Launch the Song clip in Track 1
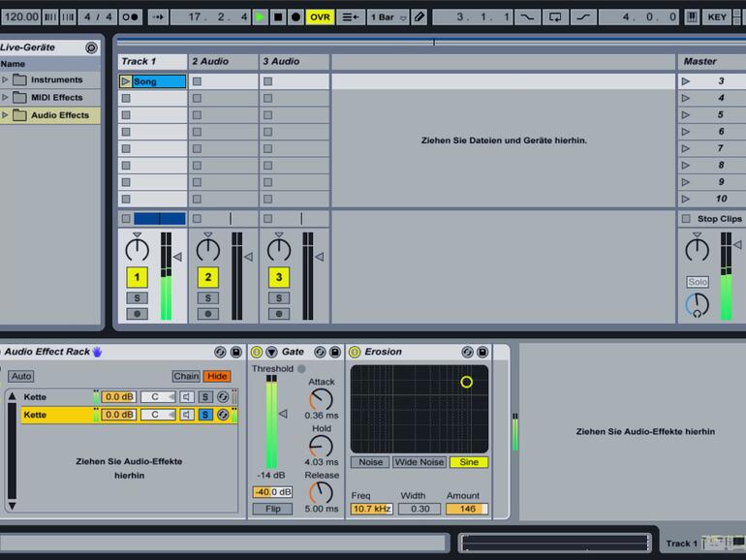Screen dimensions: 746x560 click(126, 81)
